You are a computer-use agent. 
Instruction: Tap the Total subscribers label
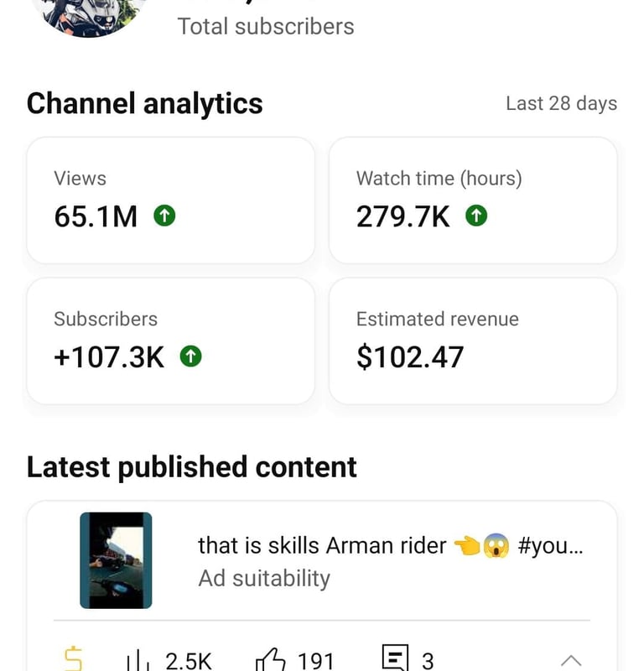[266, 27]
